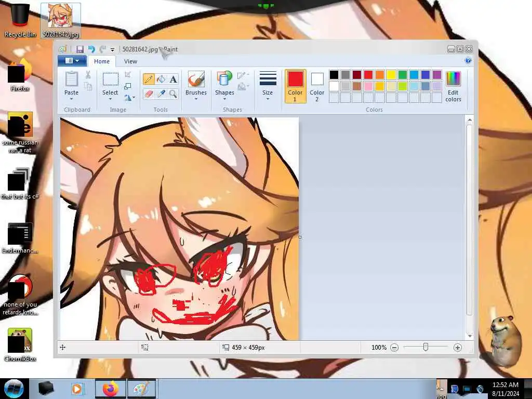Screen dimensions: 532x399
Task: Open 'that but its c#' desktop icon
Action: [20, 183]
